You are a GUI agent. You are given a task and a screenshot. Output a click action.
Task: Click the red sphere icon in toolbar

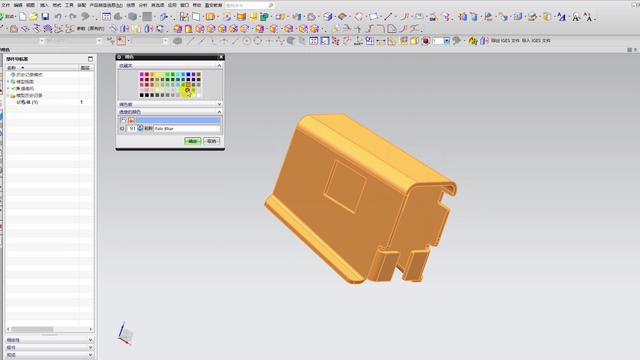coord(425,41)
